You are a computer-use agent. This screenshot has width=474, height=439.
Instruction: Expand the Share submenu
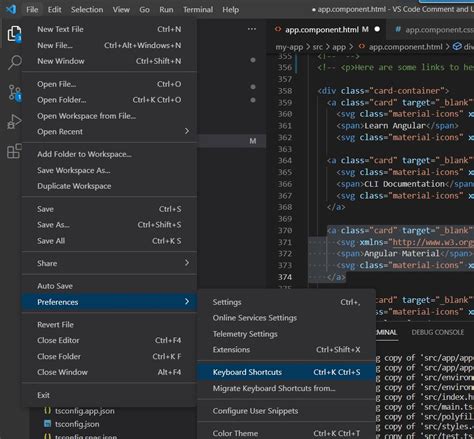pyautogui.click(x=109, y=263)
